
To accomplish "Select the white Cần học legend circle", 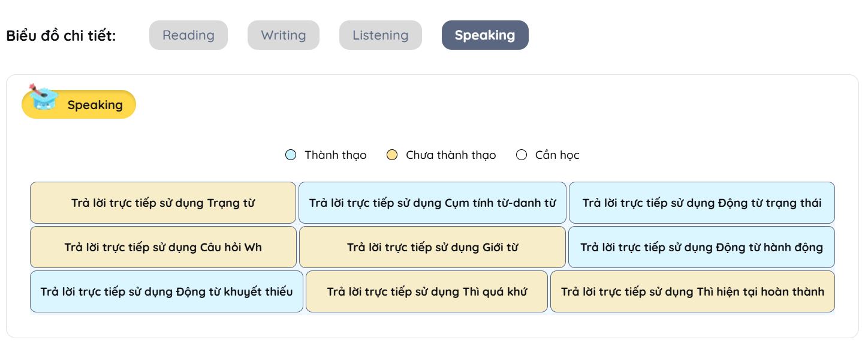I will click(522, 155).
